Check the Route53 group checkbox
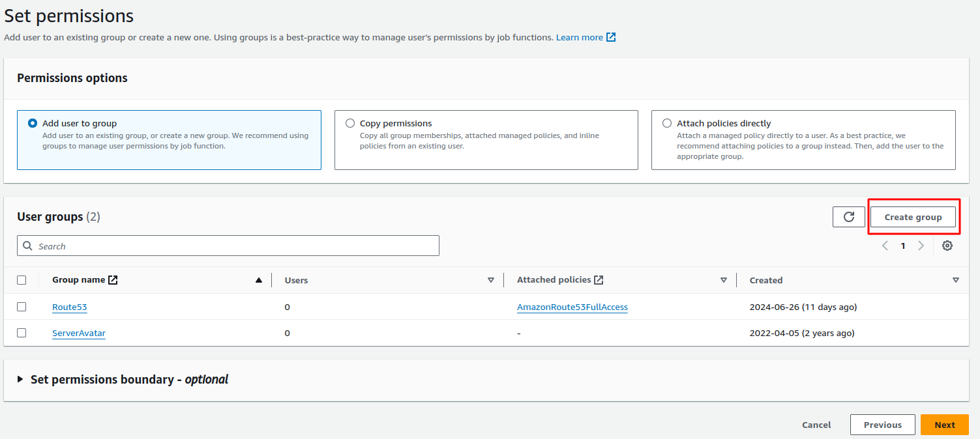This screenshot has width=980, height=439. point(22,306)
